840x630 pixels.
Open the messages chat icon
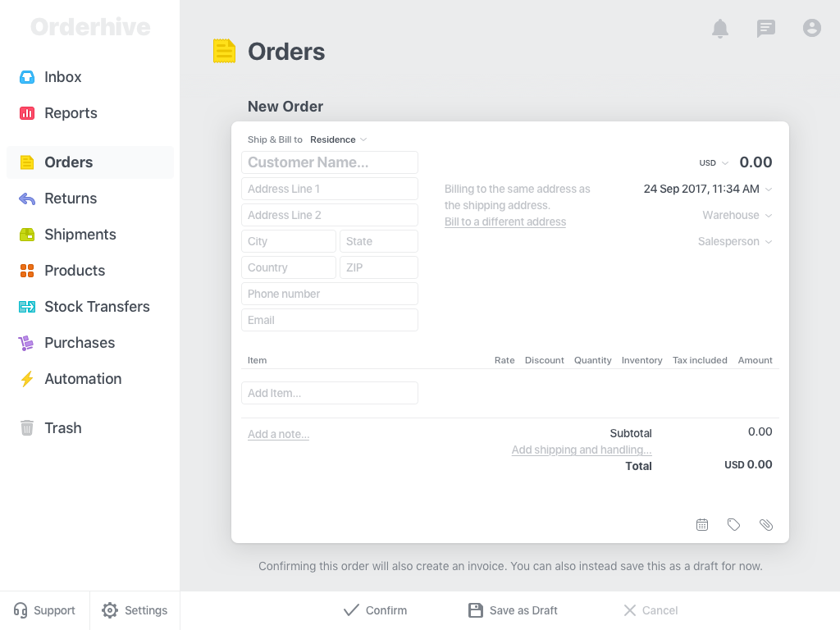coord(766,29)
